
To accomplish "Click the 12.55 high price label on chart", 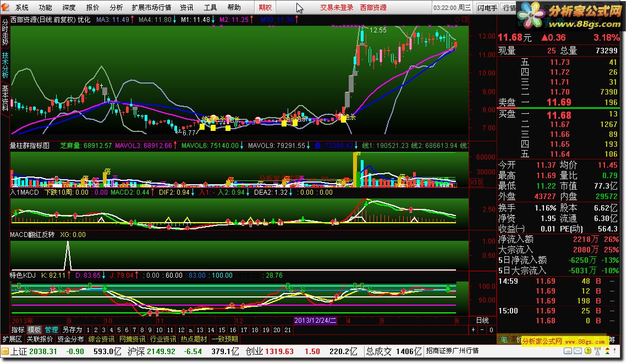I will click(378, 30).
